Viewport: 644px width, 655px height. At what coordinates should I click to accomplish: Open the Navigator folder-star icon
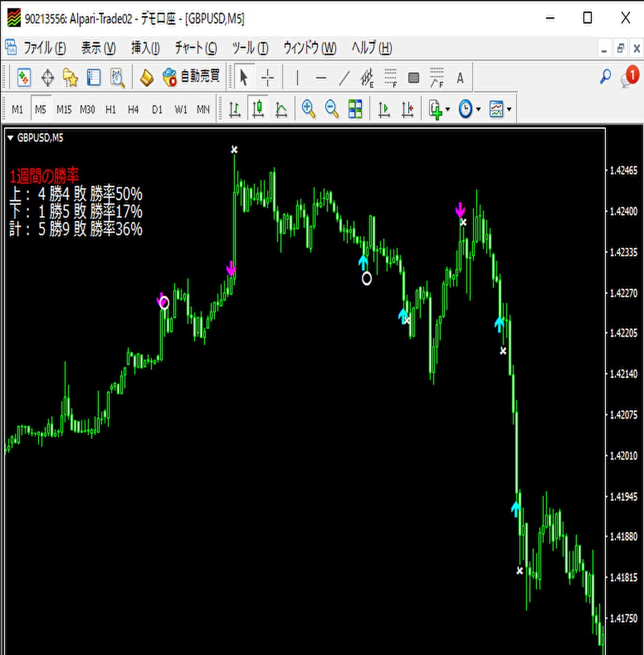70,78
